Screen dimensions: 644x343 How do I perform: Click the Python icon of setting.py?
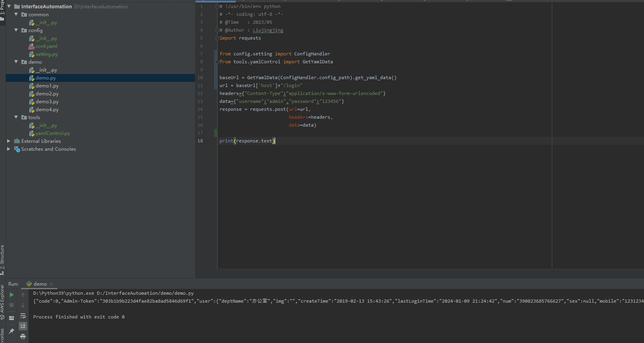(32, 54)
